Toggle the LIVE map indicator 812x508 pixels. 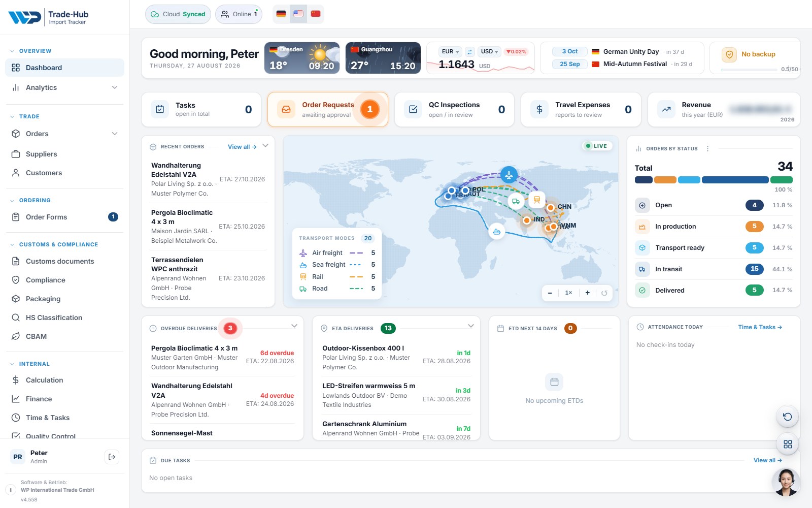coord(597,146)
